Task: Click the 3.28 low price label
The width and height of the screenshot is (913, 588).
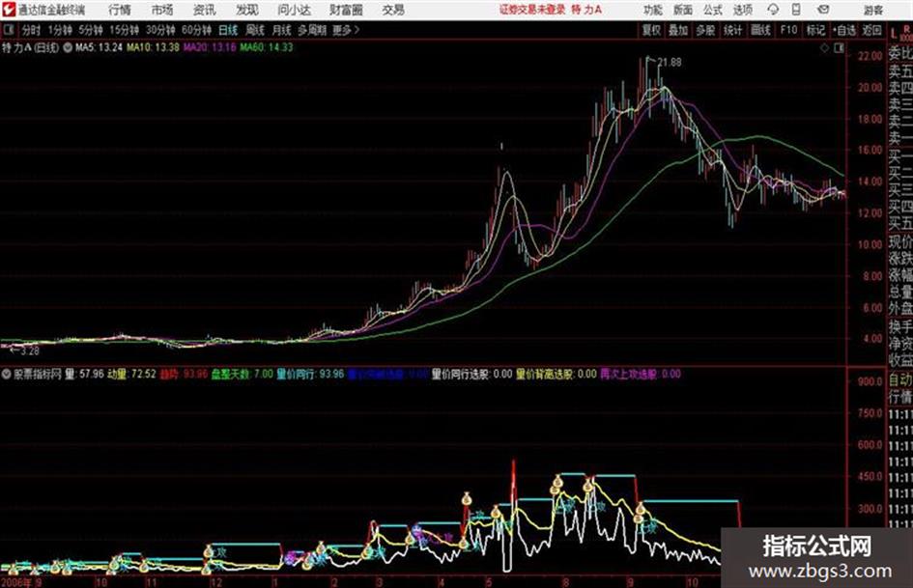Action: [29, 350]
